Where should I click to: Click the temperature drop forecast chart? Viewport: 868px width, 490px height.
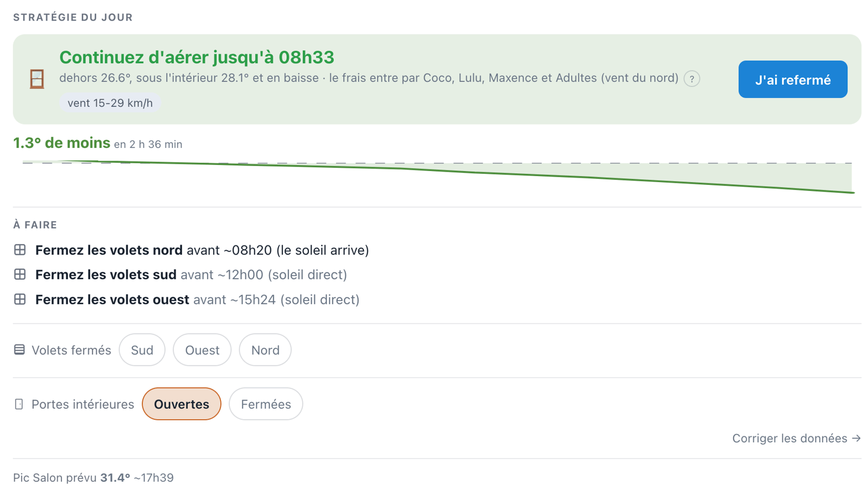(x=437, y=177)
